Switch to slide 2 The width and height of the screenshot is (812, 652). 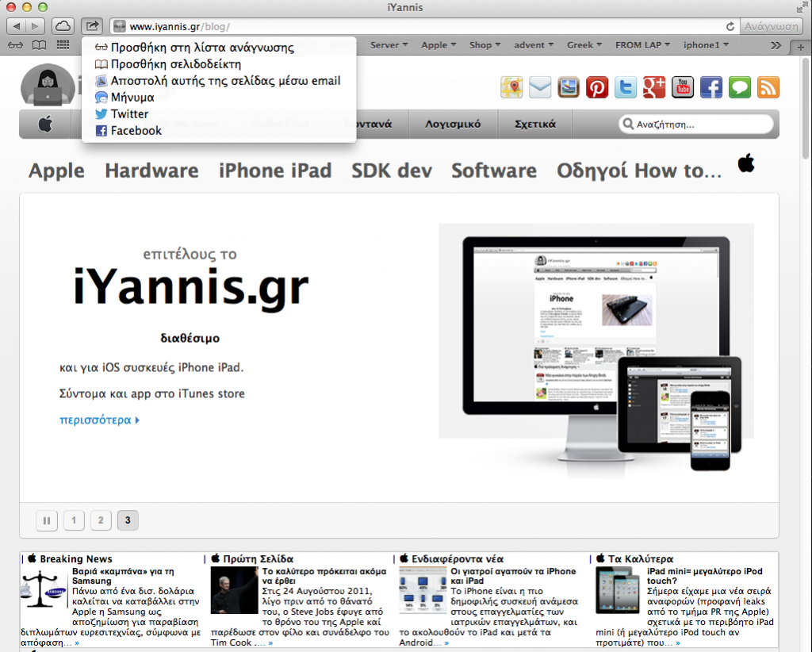(x=101, y=520)
